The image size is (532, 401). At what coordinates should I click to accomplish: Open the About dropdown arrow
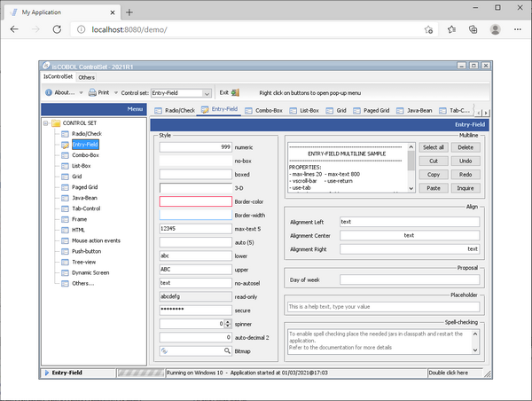click(81, 92)
